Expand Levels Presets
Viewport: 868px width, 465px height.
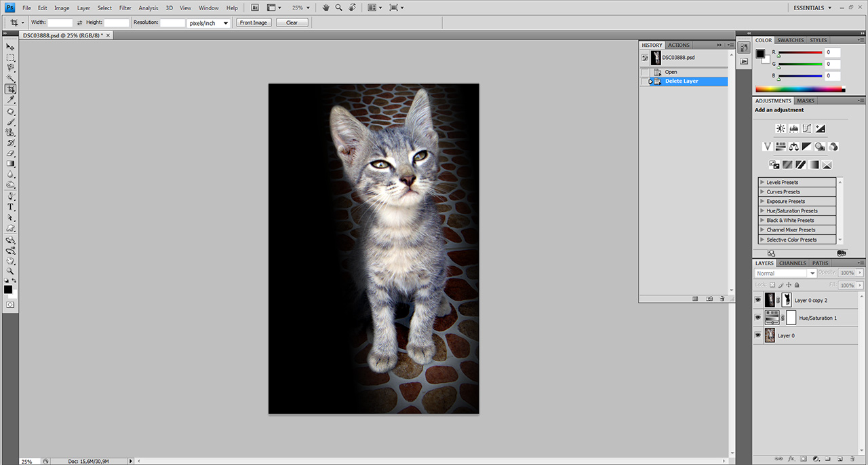797,182
